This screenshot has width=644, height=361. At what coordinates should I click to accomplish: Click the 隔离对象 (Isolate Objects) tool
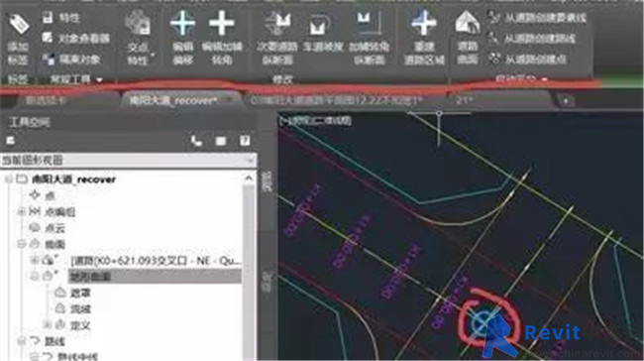[x=71, y=60]
